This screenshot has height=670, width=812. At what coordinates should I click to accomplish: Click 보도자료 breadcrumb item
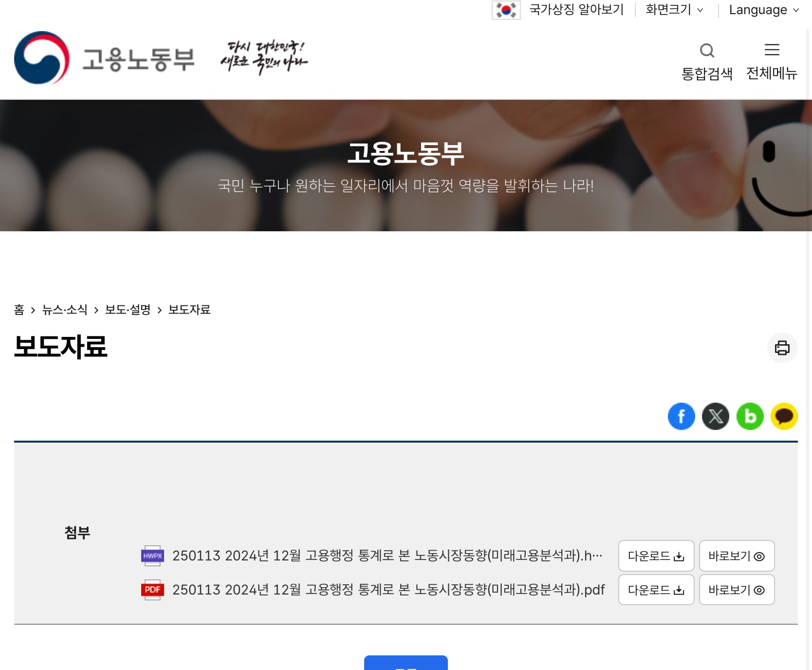(x=189, y=310)
